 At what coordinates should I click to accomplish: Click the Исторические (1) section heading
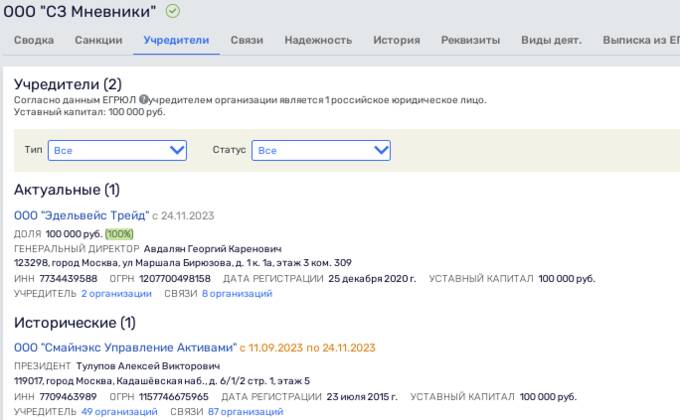[x=75, y=322]
